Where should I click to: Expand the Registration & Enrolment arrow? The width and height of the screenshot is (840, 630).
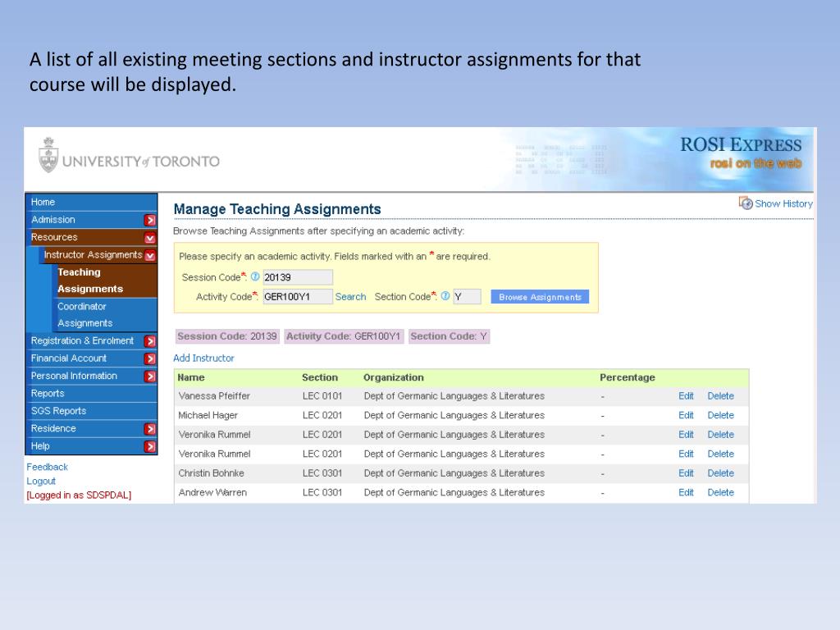pyautogui.click(x=150, y=341)
